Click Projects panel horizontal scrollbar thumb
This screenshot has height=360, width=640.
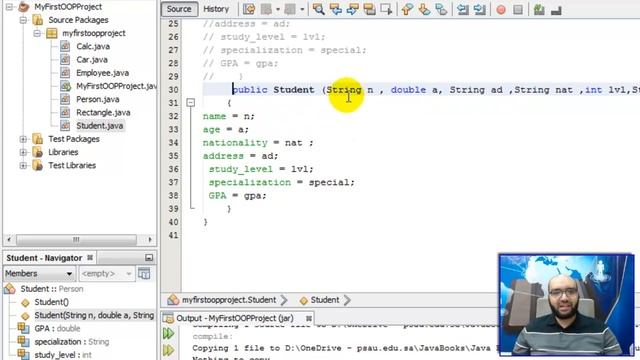[76, 240]
